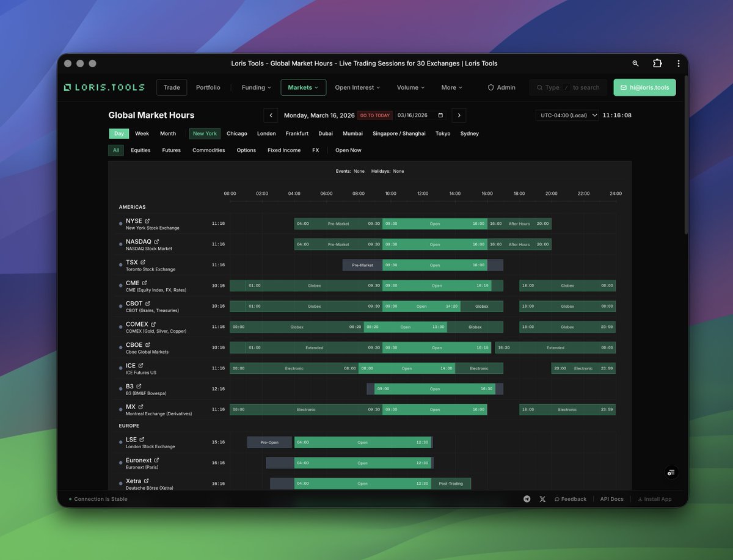The image size is (733, 560).
Task: Toggle the Equities filter
Action: 140,150
